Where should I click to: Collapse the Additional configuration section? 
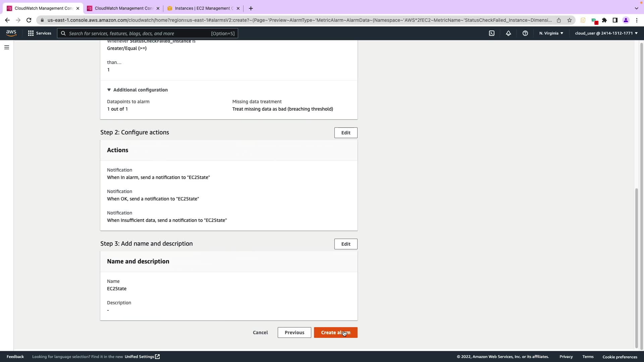137,90
